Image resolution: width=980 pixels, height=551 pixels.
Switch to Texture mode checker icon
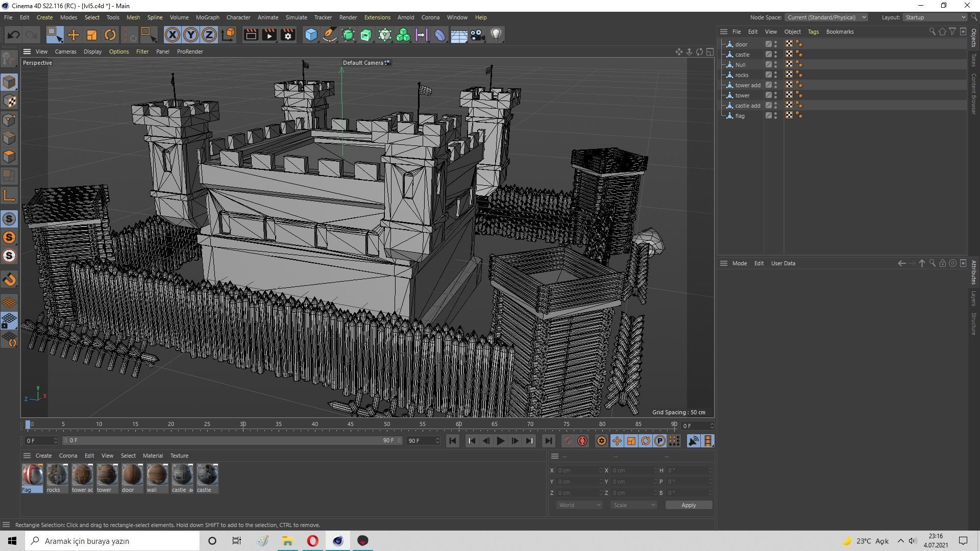(9, 101)
